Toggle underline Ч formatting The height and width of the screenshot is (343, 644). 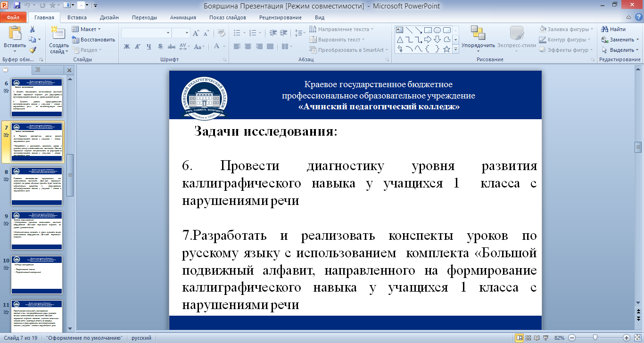click(x=149, y=46)
